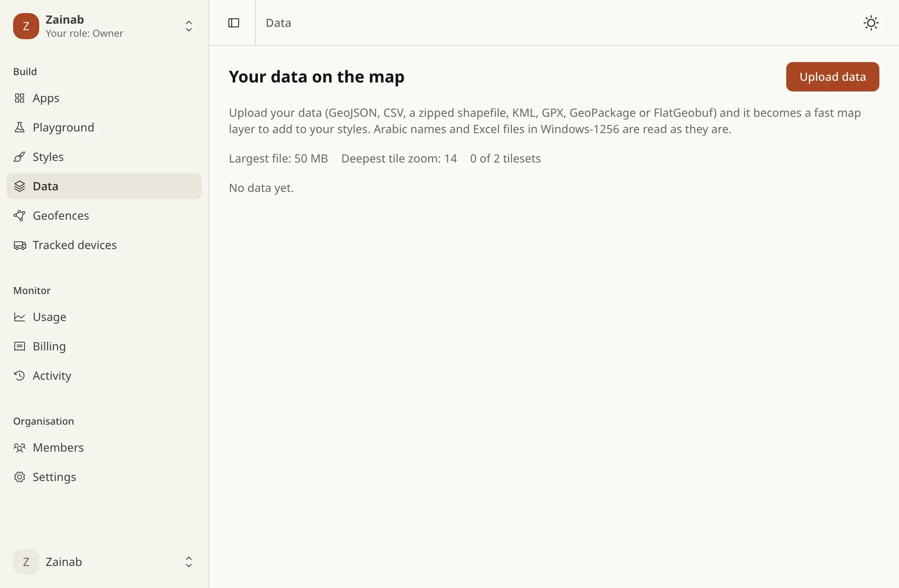This screenshot has height=588, width=899.
Task: Click the upload formats description paragraph
Action: (x=545, y=121)
